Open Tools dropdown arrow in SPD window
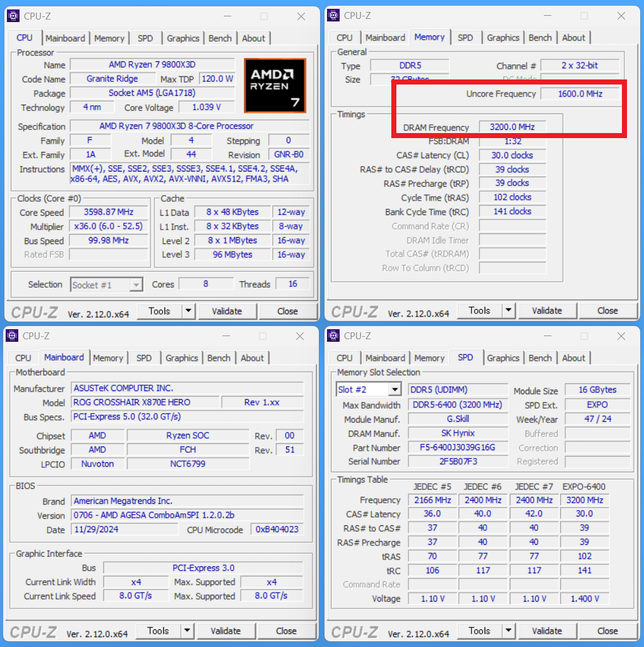The image size is (644, 647). point(509,631)
